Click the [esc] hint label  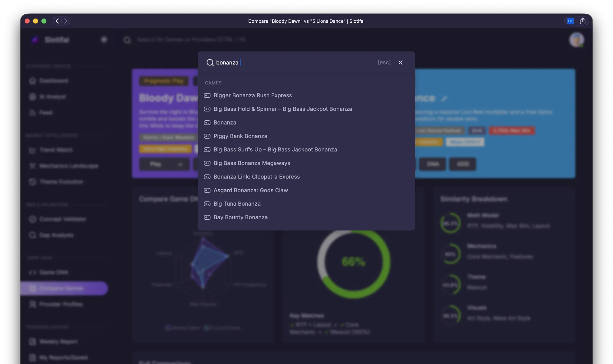click(x=384, y=63)
